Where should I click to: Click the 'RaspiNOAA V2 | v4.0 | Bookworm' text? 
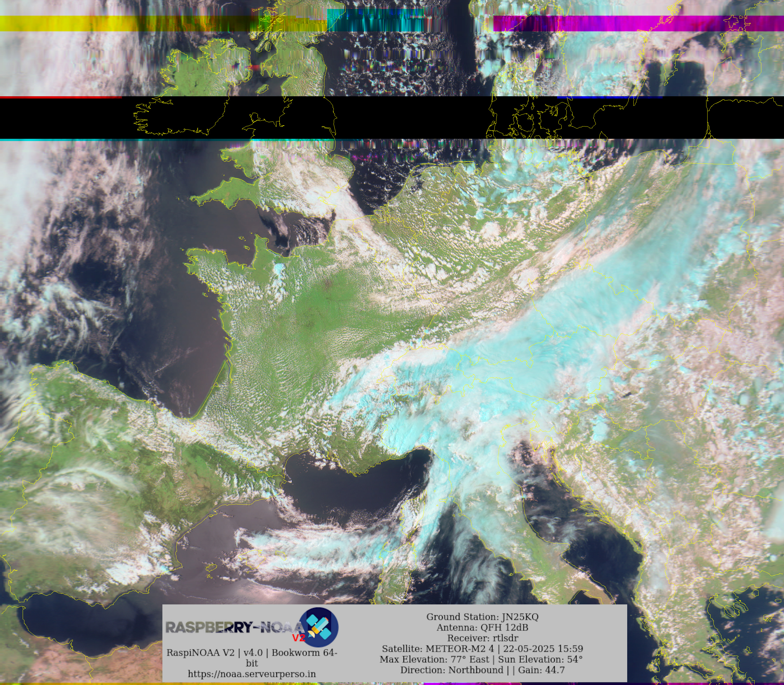252,658
